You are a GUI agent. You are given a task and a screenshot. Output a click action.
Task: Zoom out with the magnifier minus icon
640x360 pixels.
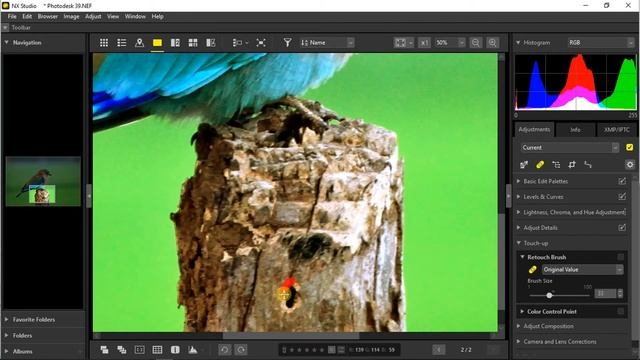[476, 42]
